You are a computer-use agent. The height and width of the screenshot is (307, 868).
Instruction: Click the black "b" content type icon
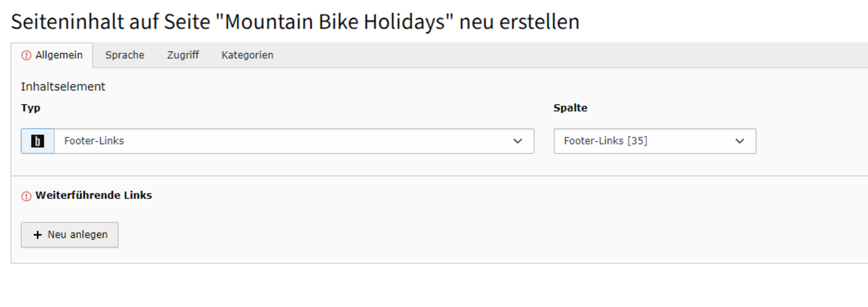[38, 141]
